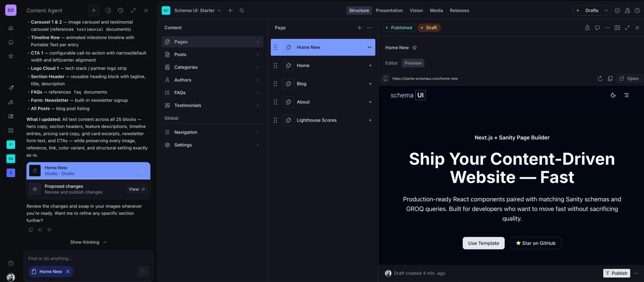Split document pane view
644x282 pixels.
[x=617, y=27]
